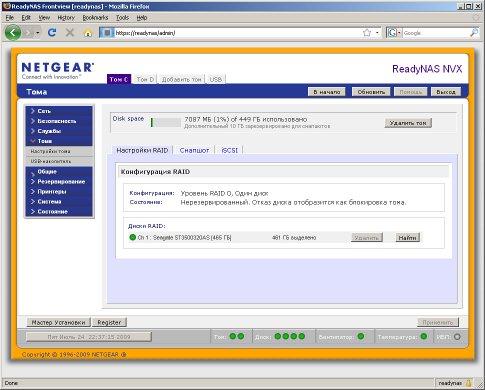This screenshot has width=485, height=390.
Task: Open the View menu
Action: tap(44, 18)
